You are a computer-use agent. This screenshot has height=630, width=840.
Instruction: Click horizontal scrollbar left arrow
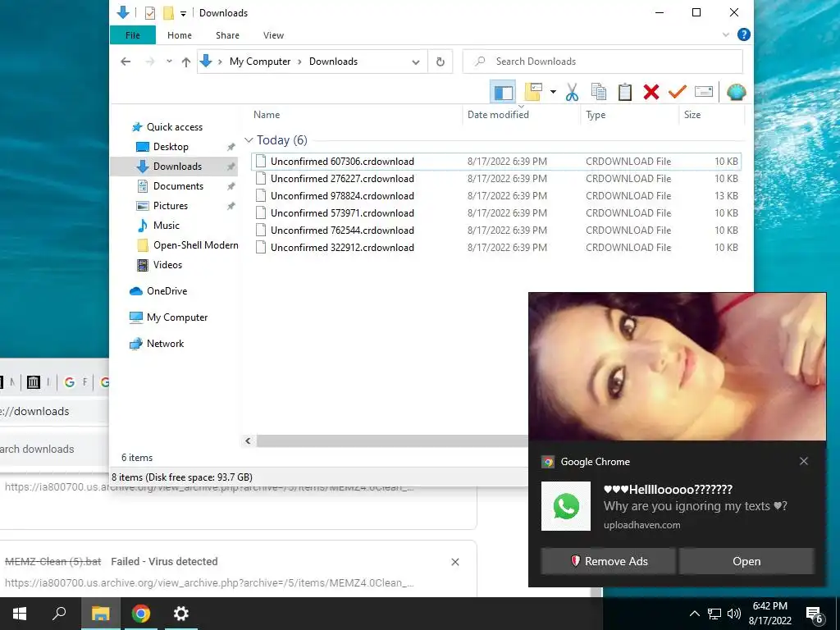point(248,441)
